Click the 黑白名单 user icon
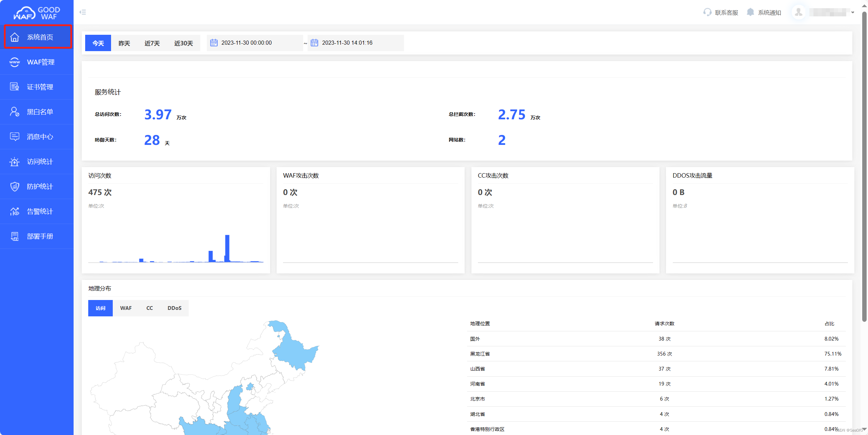 (15, 112)
